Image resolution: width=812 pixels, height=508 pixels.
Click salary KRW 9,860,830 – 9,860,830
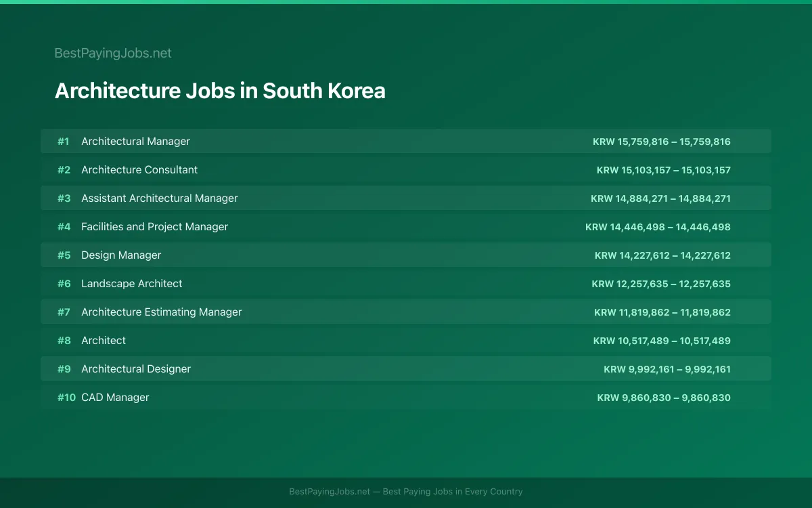[x=664, y=398]
